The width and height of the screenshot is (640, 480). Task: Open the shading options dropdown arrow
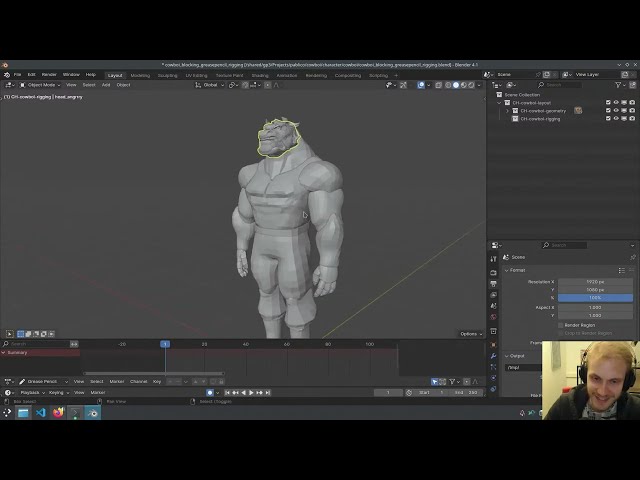[x=479, y=85]
